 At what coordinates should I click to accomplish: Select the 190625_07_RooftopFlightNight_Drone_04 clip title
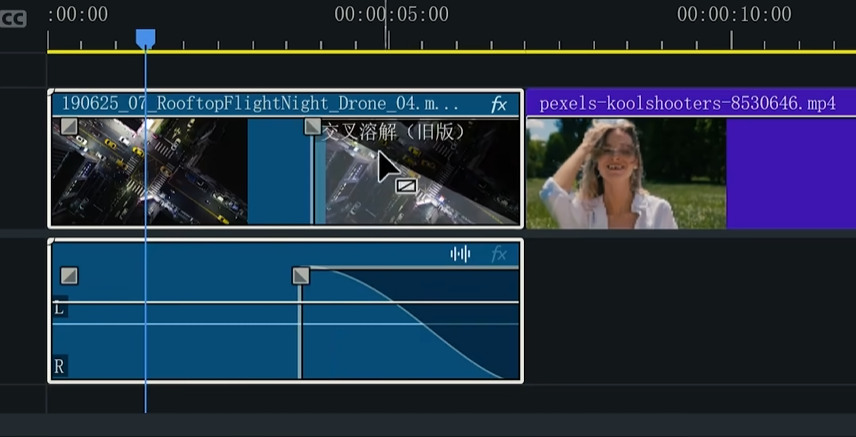click(x=260, y=104)
